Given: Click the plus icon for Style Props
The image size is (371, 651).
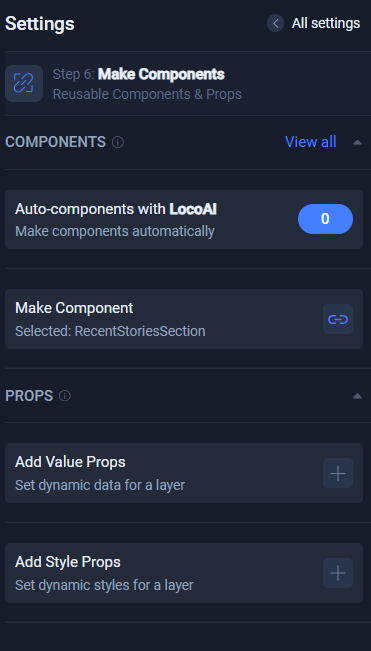Looking at the screenshot, I should click(x=338, y=573).
